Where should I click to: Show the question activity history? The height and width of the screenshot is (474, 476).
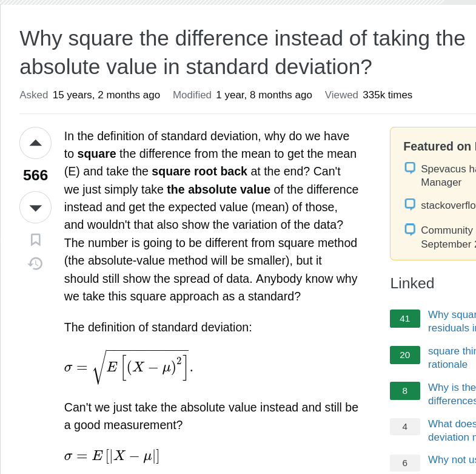pos(36,263)
